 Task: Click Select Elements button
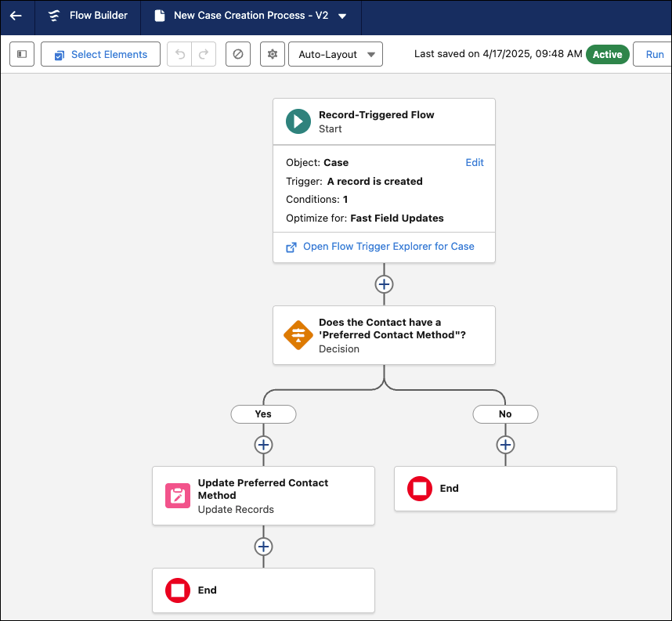pos(101,54)
